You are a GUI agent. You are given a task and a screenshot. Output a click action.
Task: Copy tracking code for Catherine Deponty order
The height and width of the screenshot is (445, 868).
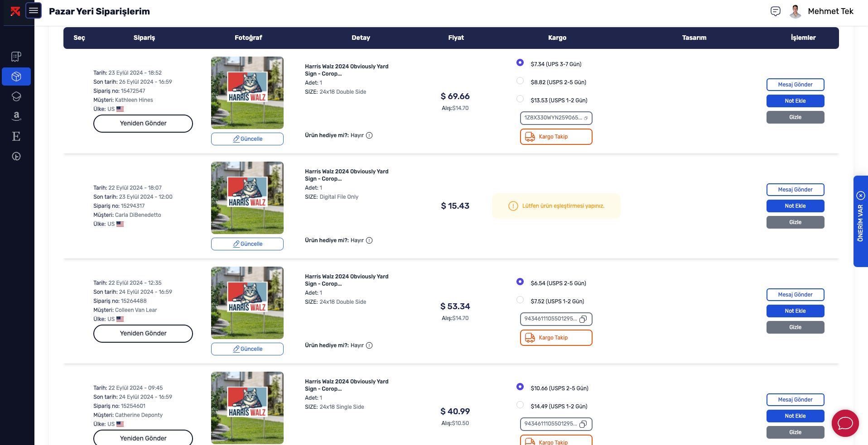point(583,424)
